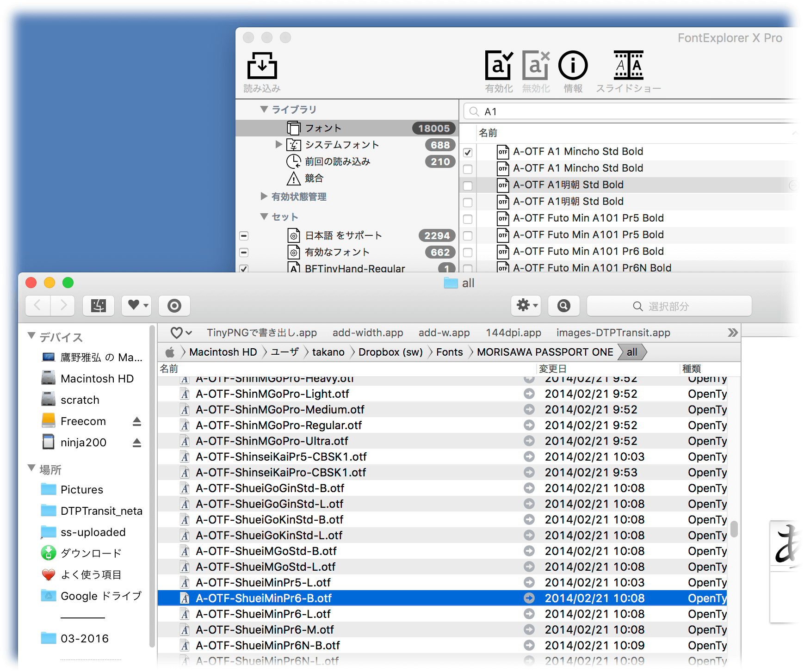Uncheck first A-OTF A1 Mincho Std Bold checkbox

coord(468,152)
